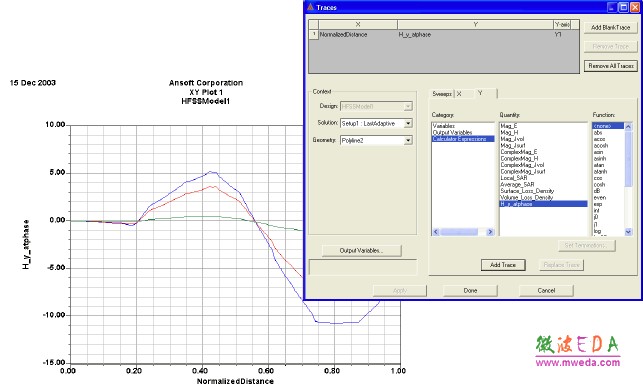This screenshot has height=392, width=643.
Task: Select Variables in the Category list
Action: 444,126
